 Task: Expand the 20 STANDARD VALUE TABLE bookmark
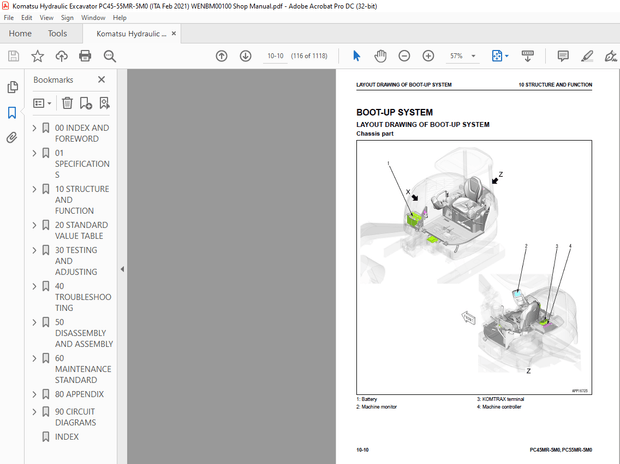(34, 225)
